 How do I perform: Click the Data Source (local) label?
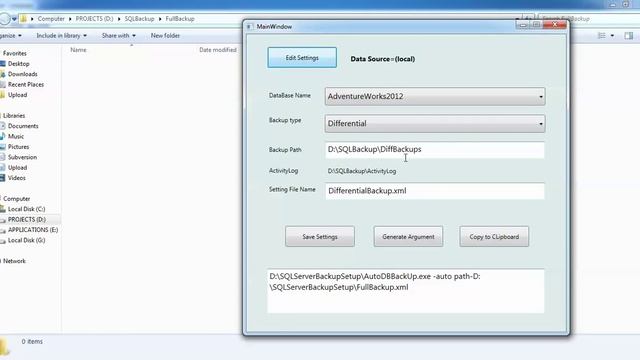(x=382, y=59)
